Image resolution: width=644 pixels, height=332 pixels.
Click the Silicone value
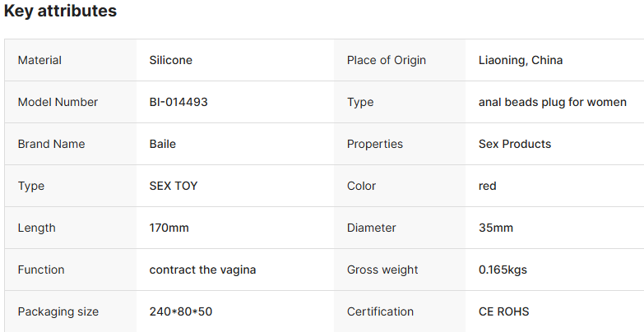(x=171, y=60)
